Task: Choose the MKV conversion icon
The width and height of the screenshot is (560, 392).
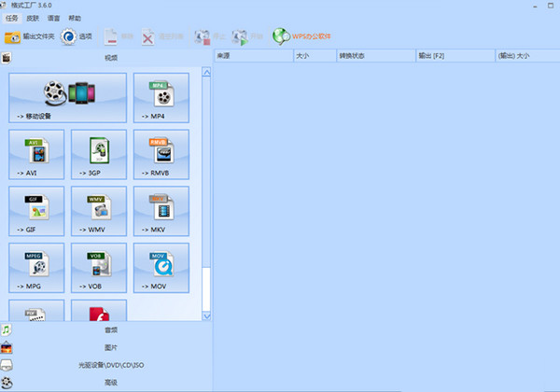Action: 161,211
